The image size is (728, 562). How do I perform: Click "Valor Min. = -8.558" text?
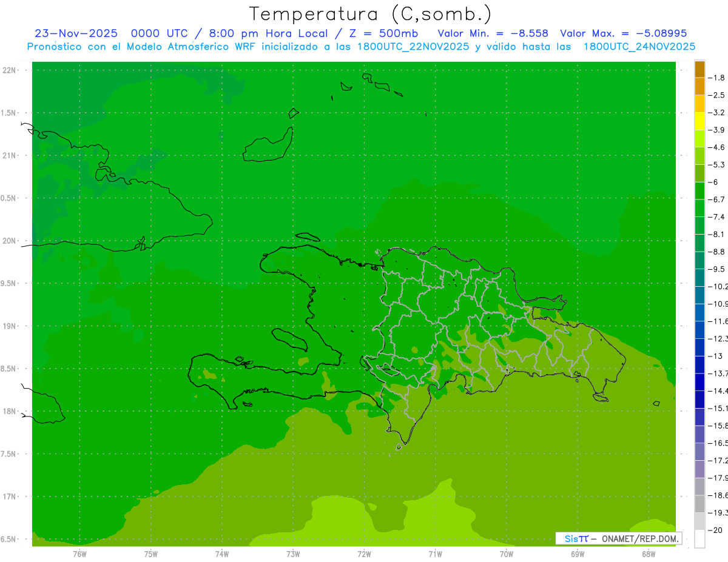(493, 33)
